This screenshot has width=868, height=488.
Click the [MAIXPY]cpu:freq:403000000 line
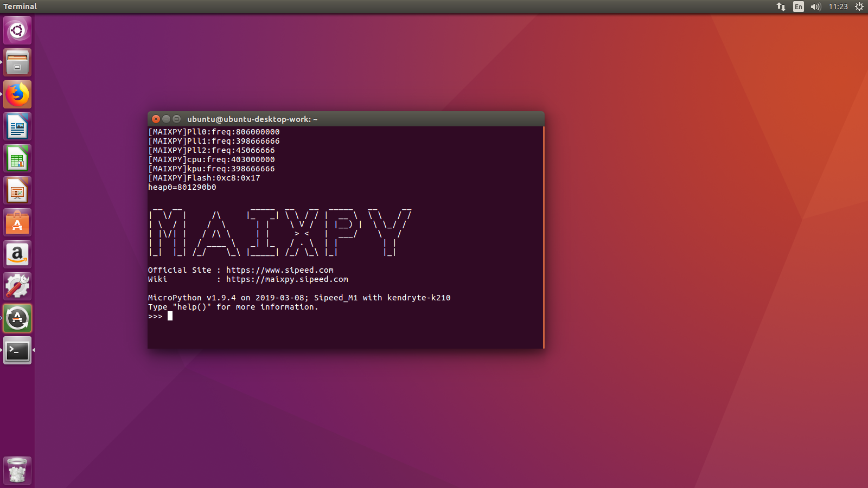212,159
